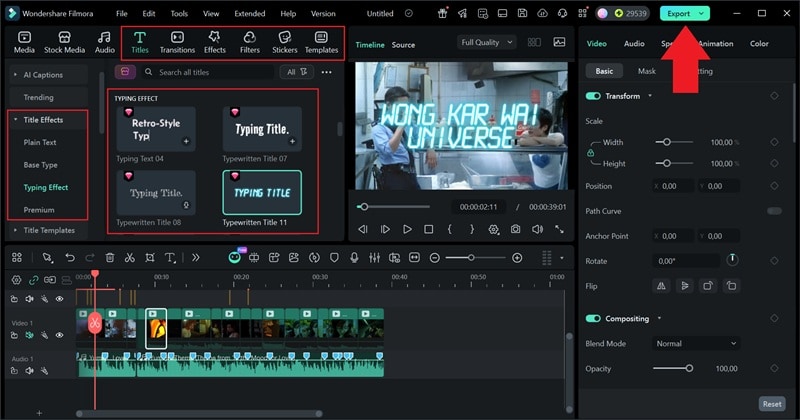This screenshot has width=800, height=420.
Task: Add text with the T tool in timeline toolbar
Action: click(170, 258)
